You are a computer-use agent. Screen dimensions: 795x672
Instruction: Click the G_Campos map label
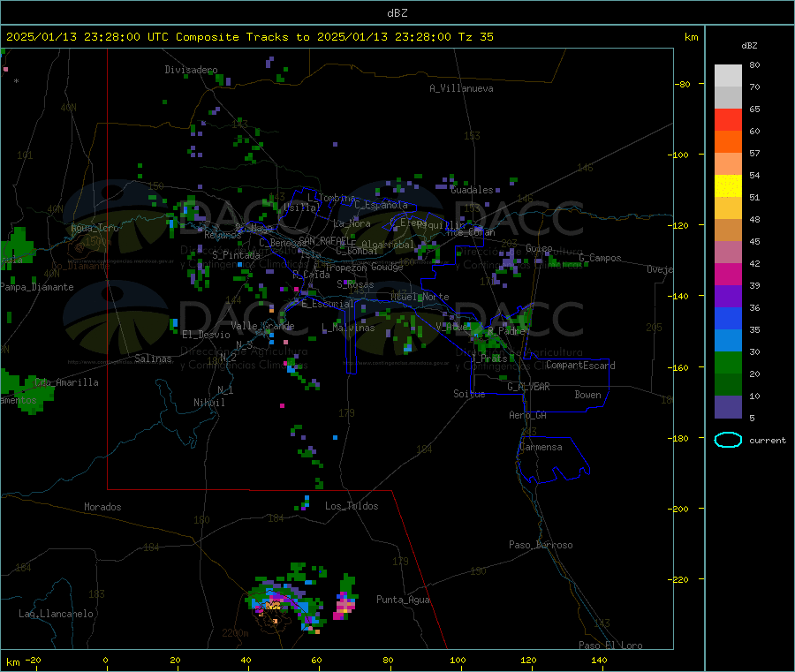pos(601,258)
